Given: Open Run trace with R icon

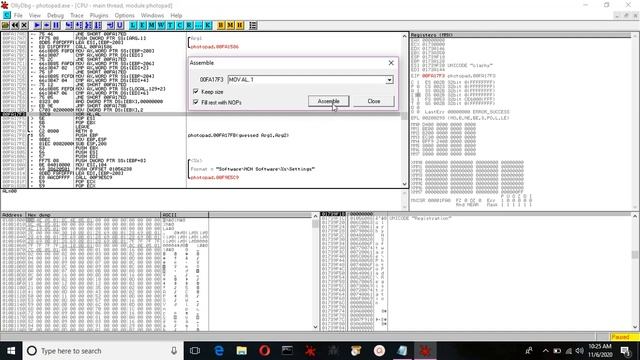Looking at the screenshot, I should [189, 25].
